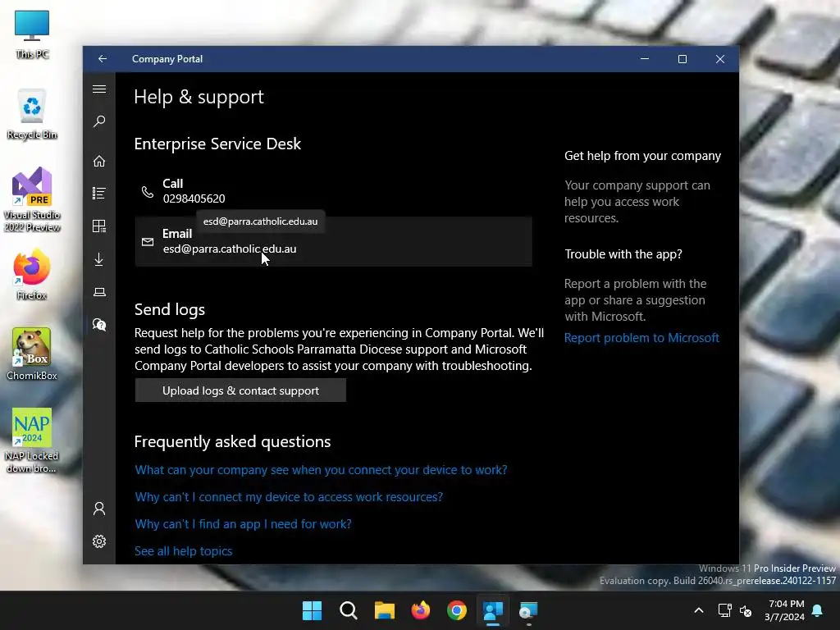840x630 pixels.
Task: Open See all help topics
Action: pos(183,551)
